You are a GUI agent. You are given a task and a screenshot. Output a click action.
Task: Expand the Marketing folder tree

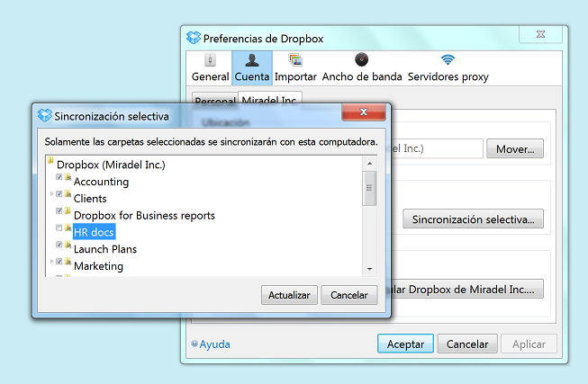[x=51, y=261]
